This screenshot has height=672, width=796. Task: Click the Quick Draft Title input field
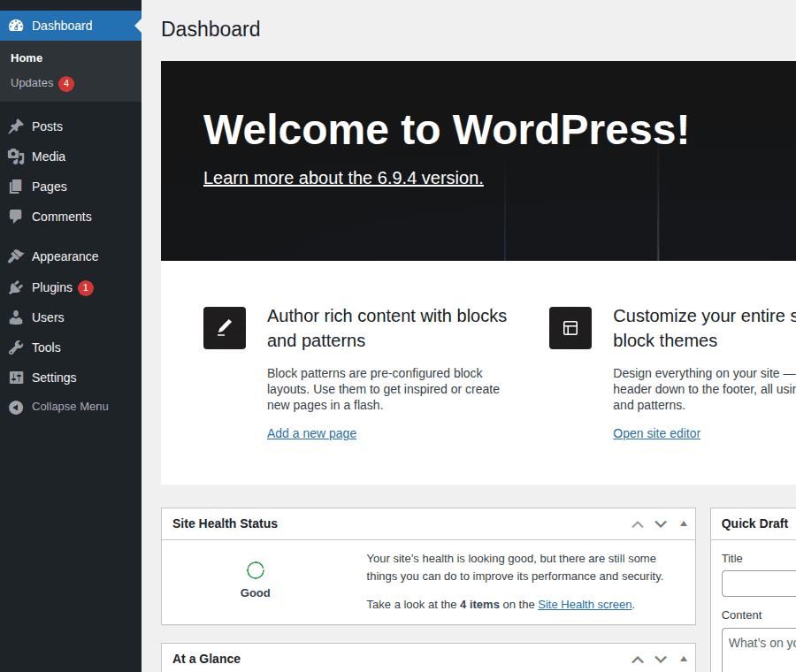759,584
